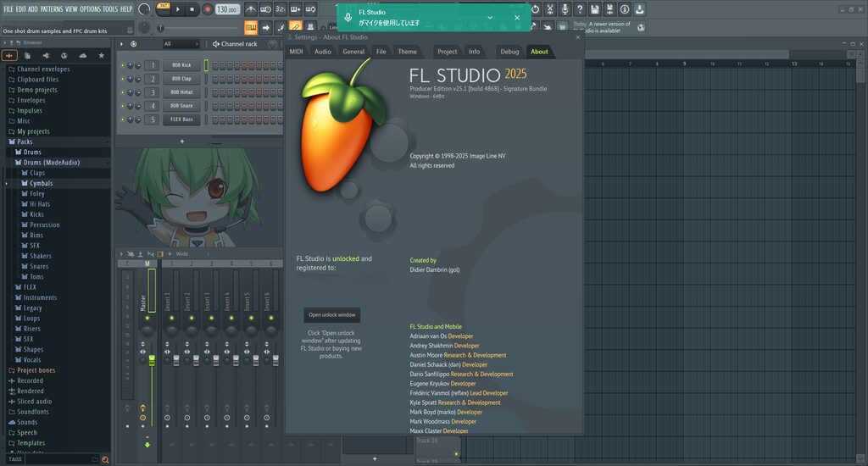Click the mixer multi-touch control icon
This screenshot has width=868, height=466.
tap(131, 254)
